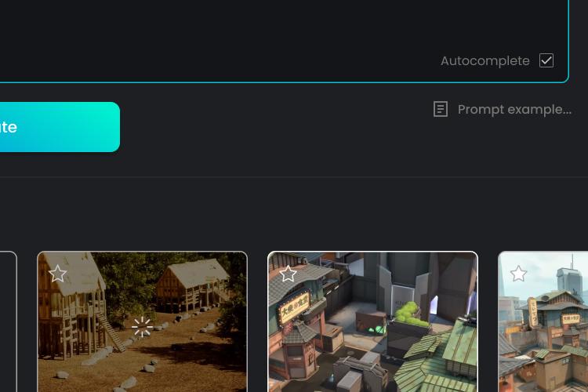Click the ladder on the stilt house
588x392 pixels.
pyautogui.click(x=112, y=332)
